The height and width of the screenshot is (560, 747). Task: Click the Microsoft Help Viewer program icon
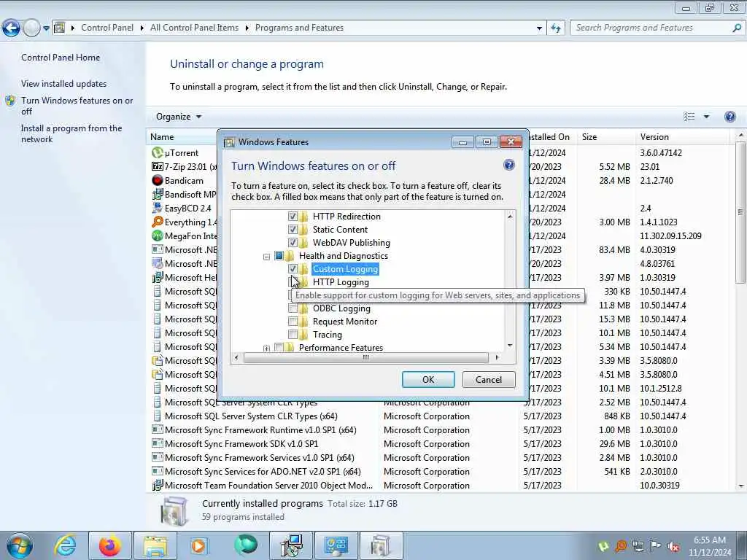158,278
